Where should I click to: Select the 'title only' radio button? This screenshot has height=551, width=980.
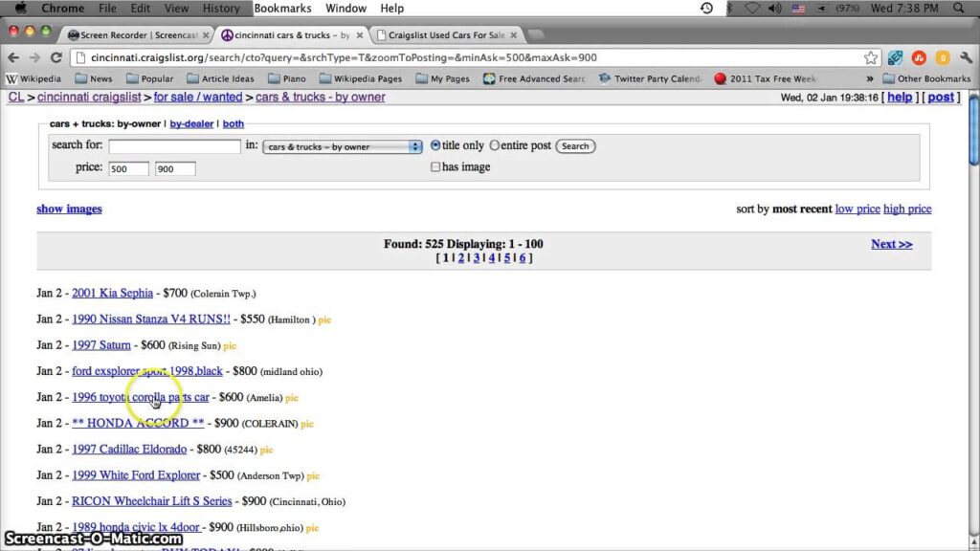(x=435, y=145)
